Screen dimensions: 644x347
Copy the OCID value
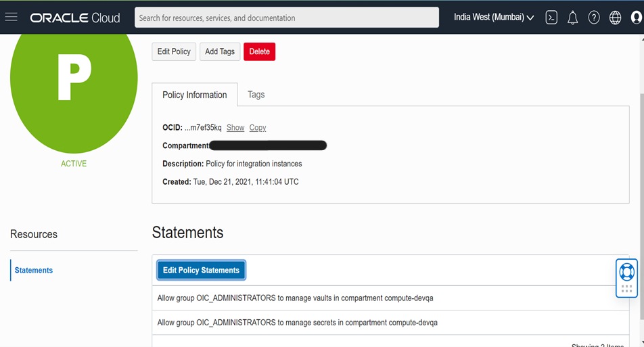pyautogui.click(x=258, y=128)
